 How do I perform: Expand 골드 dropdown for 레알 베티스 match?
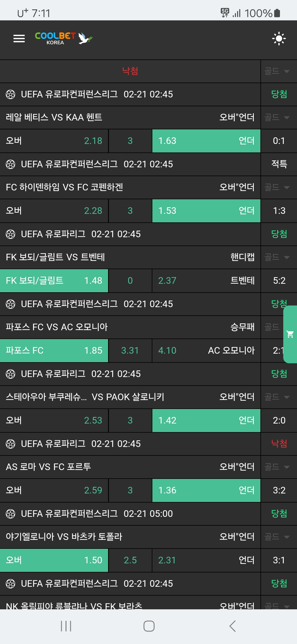277,118
